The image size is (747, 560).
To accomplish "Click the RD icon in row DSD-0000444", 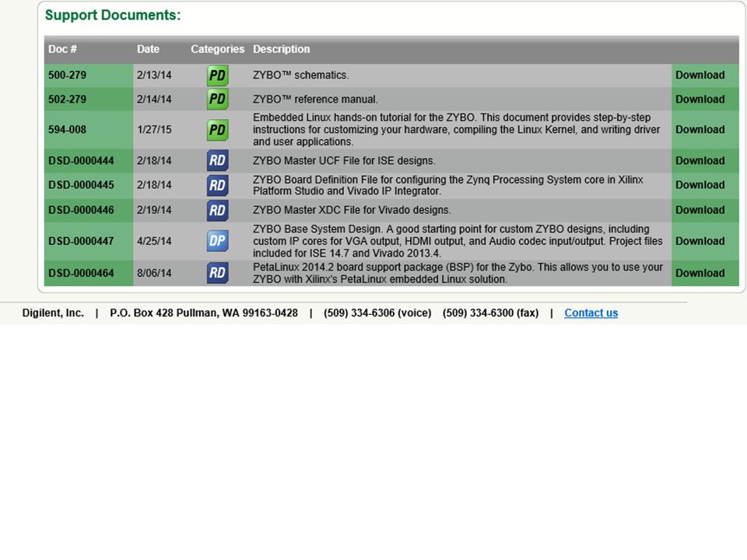I will click(x=217, y=160).
